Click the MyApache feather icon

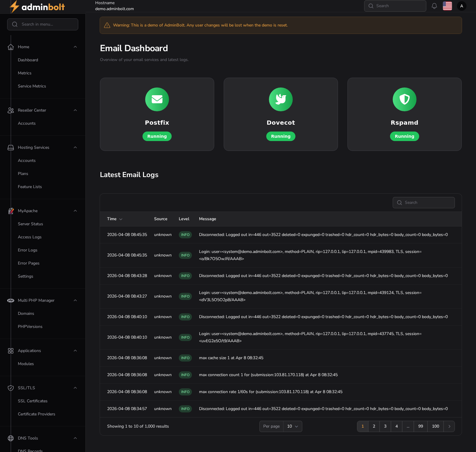[x=11, y=211]
